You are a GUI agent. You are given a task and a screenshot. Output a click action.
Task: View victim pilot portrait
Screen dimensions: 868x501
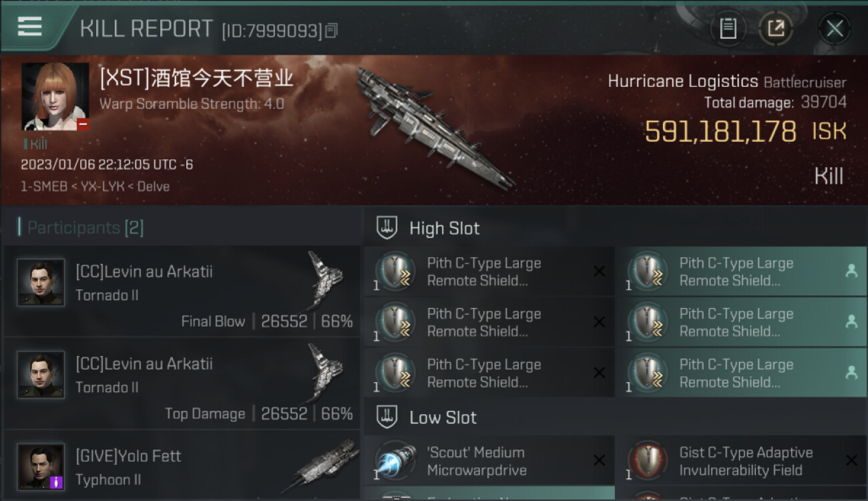click(55, 96)
